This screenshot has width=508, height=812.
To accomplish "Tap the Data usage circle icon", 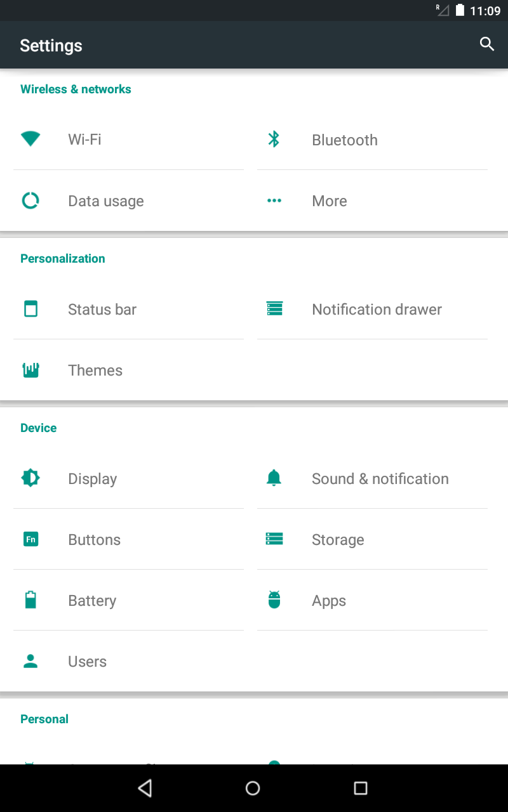I will pyautogui.click(x=30, y=200).
